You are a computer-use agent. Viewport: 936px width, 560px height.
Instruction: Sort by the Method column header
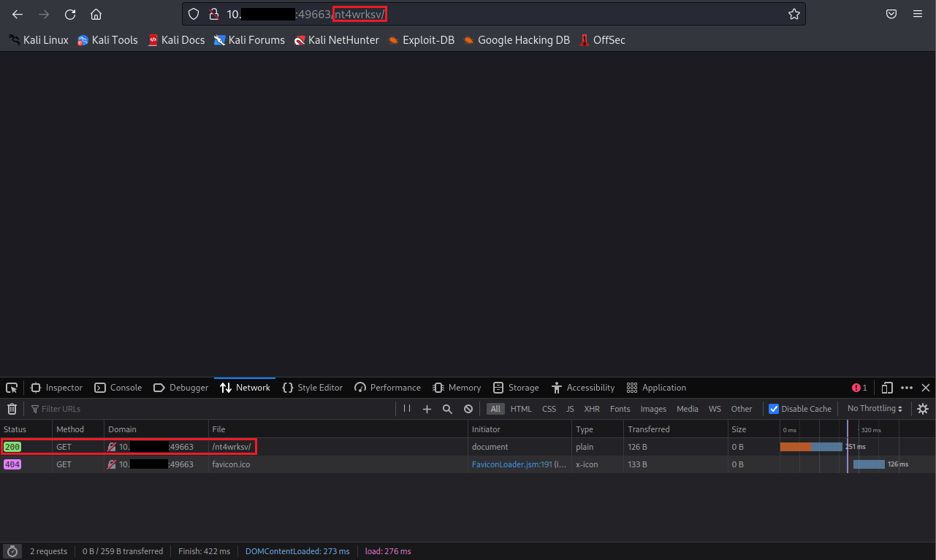click(x=78, y=429)
